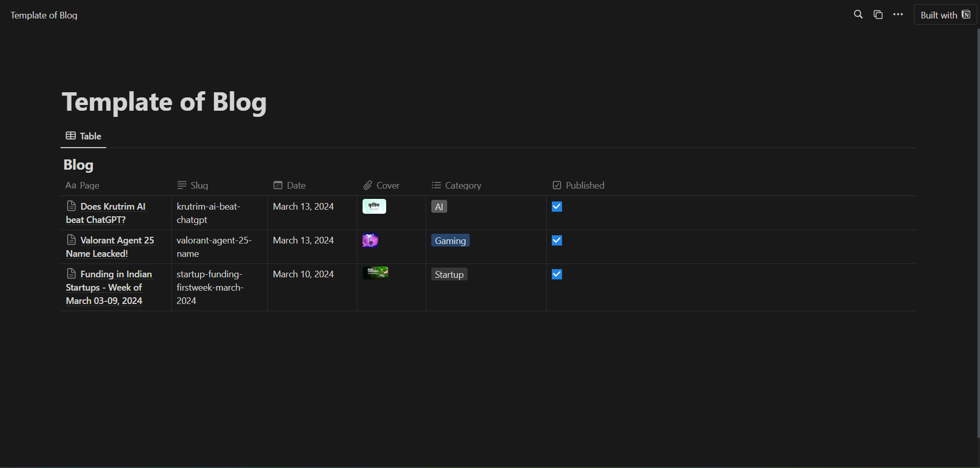This screenshot has width=980, height=468.
Task: Open Valorant Agent 25 Name Leacked page
Action: [x=110, y=247]
